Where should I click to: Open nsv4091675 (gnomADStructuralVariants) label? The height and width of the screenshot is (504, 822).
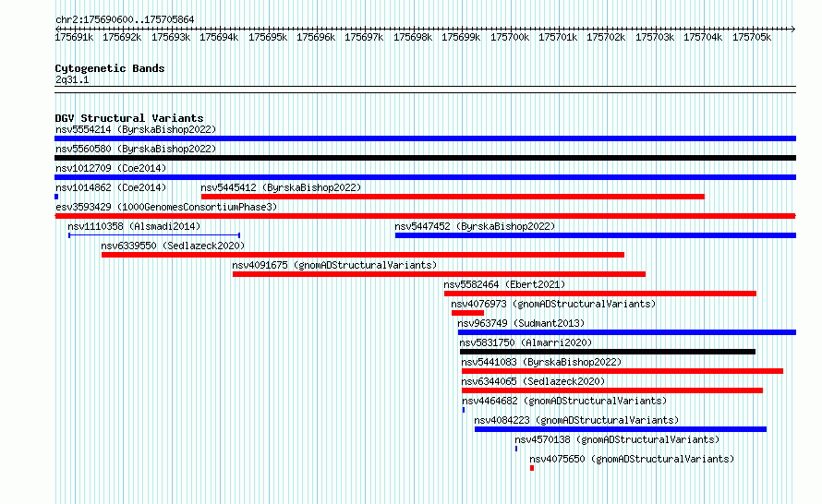pos(334,265)
